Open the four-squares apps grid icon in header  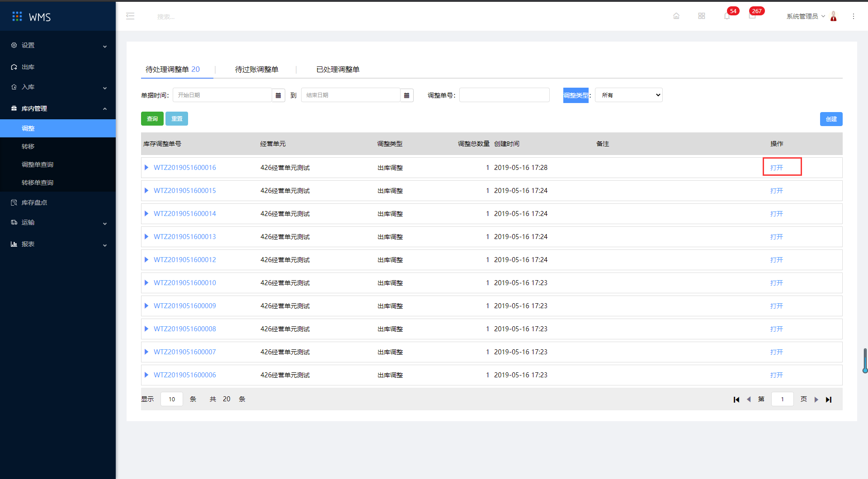(702, 16)
